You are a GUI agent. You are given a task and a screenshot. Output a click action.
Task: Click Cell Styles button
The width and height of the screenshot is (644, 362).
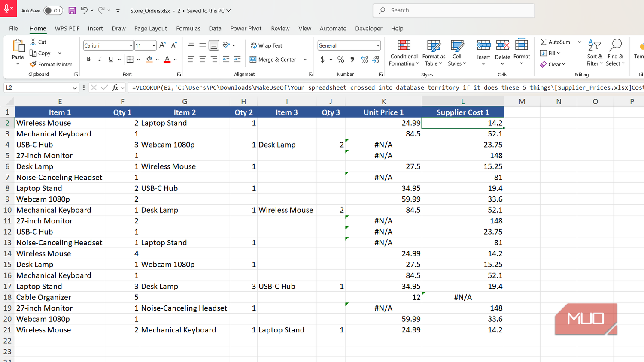(x=457, y=53)
